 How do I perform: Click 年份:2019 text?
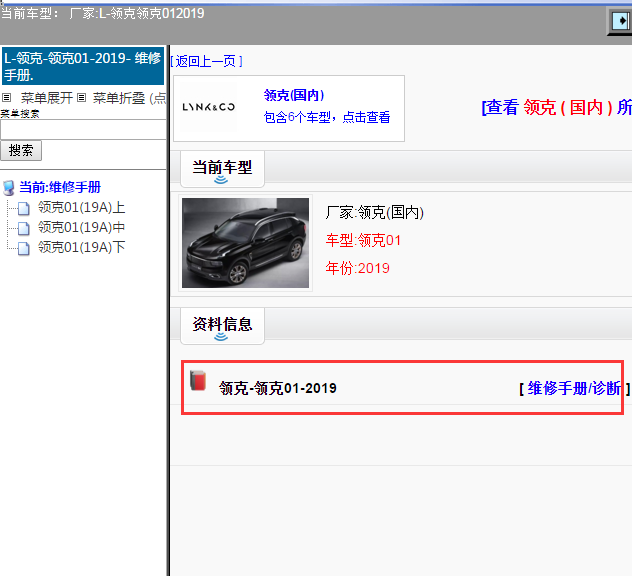point(358,268)
